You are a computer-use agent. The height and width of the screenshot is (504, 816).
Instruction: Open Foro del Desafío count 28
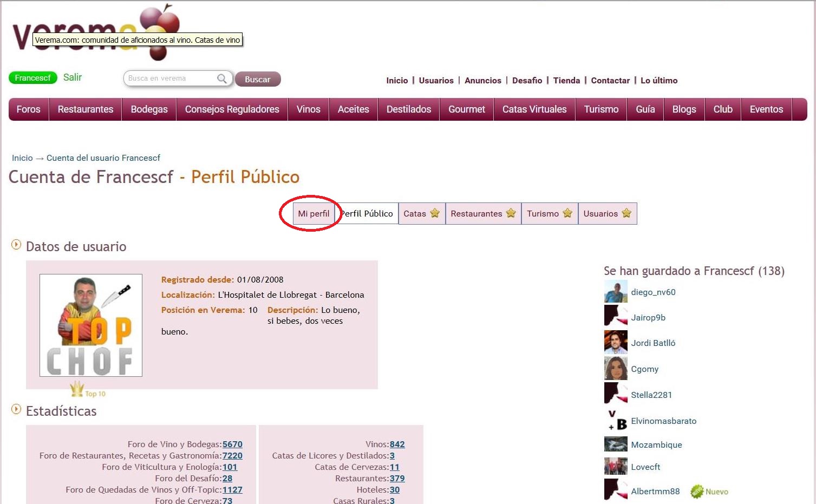click(x=227, y=479)
